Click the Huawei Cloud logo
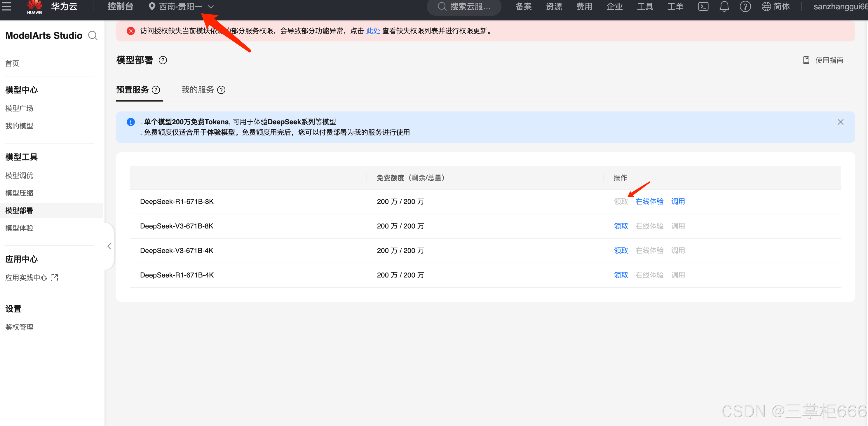 35,7
